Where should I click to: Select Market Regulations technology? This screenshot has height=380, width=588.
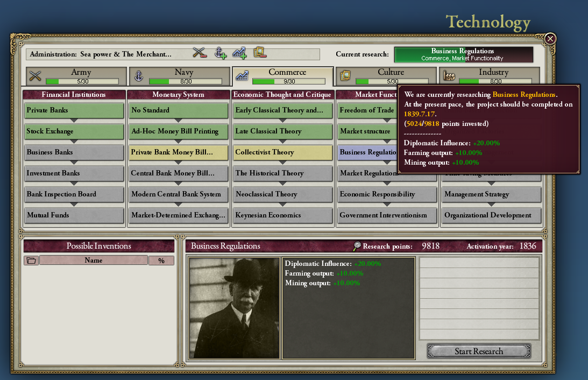pyautogui.click(x=387, y=175)
